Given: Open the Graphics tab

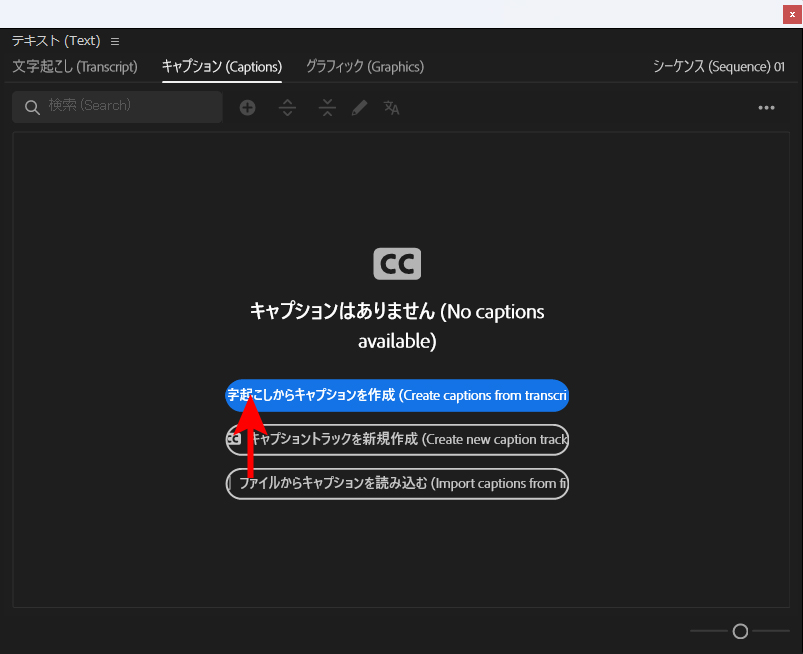Looking at the screenshot, I should (365, 67).
